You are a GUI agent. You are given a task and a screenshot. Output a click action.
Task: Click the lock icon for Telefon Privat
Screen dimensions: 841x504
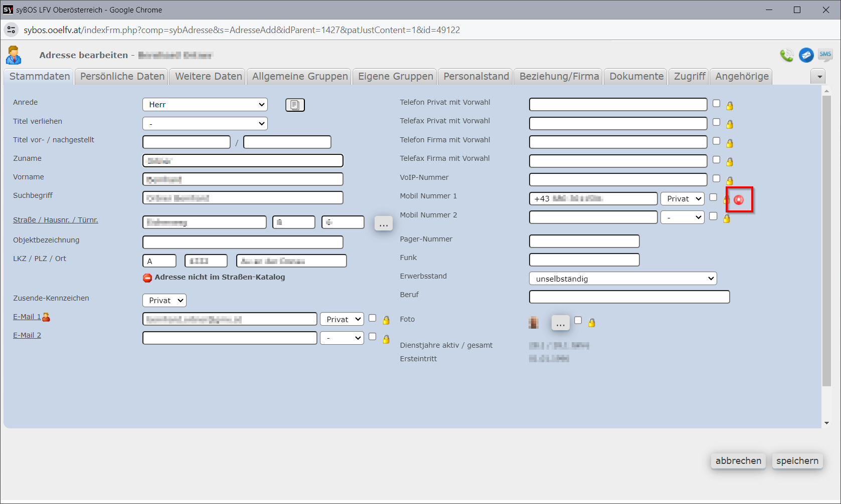[x=730, y=106]
